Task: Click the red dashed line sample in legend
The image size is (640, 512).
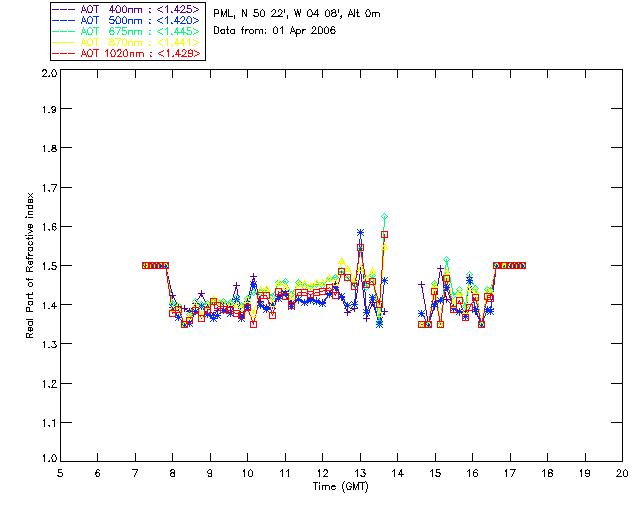Action: (64, 53)
